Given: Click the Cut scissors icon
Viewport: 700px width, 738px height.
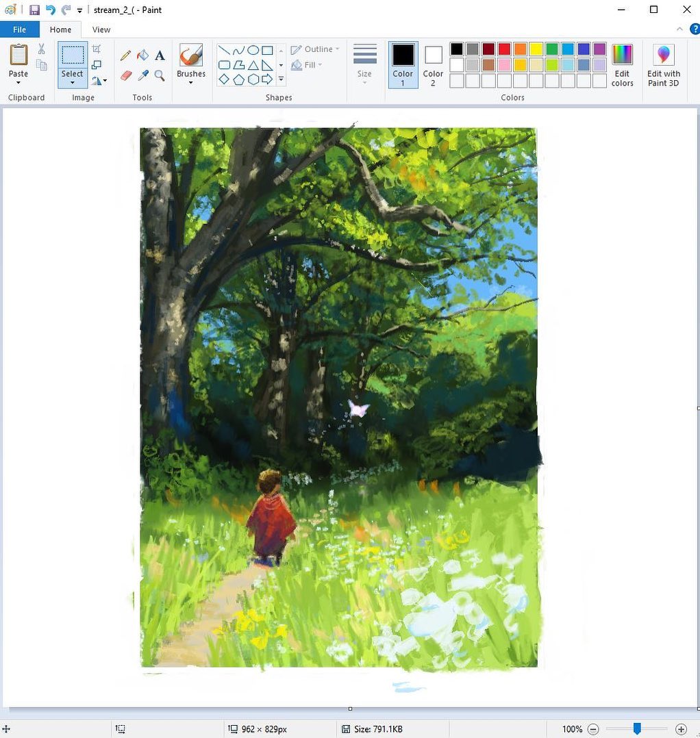Looking at the screenshot, I should pyautogui.click(x=41, y=49).
